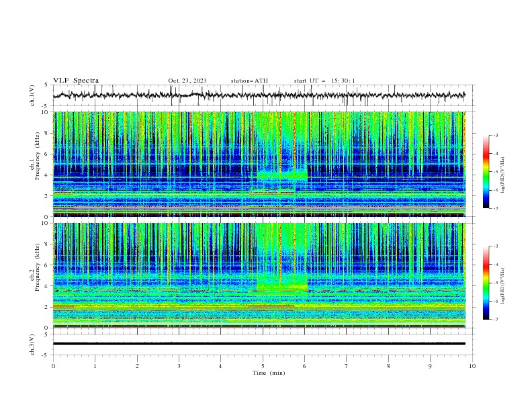
Task: Click the "-3" label on ch.2 colorbar
Action: click(496, 246)
